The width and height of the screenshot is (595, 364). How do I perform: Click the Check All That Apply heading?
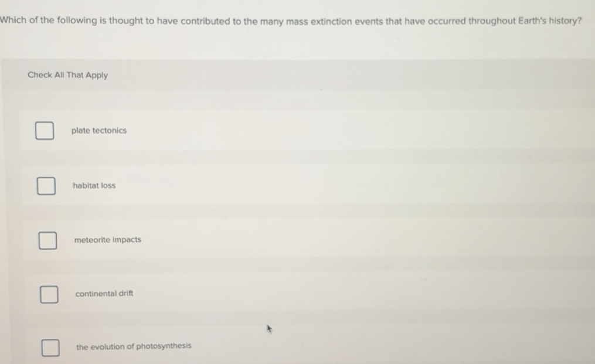pos(68,74)
